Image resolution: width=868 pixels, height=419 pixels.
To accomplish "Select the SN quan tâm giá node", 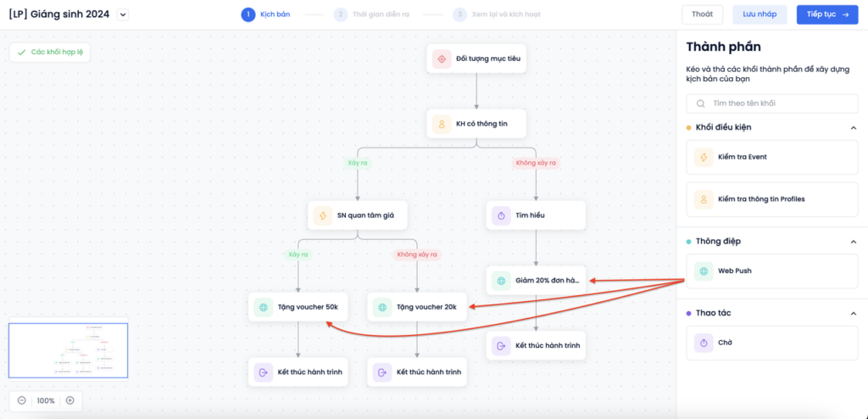I will tap(358, 215).
